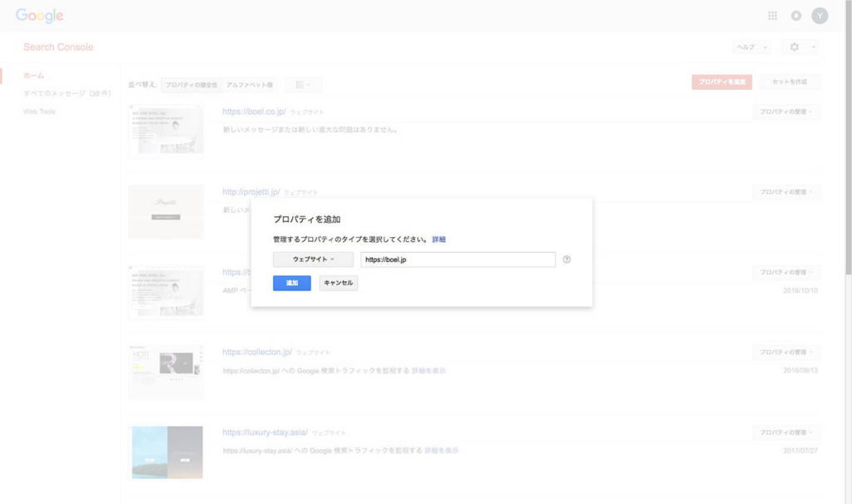Open Web Tools in the sidebar
The image size is (852, 504).
pos(39,111)
